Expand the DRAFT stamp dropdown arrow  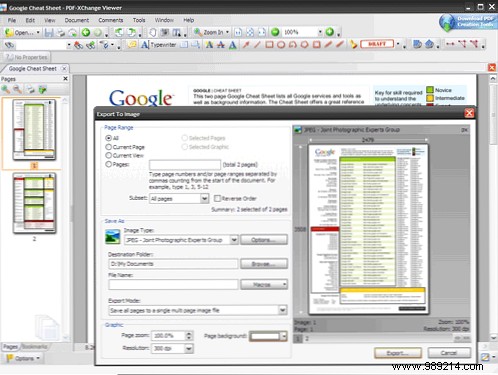398,44
